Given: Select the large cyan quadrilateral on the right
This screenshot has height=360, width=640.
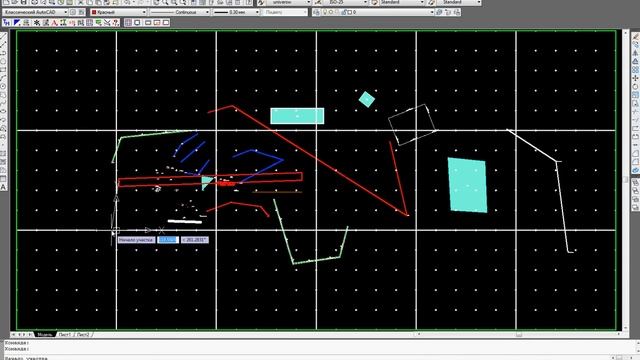Looking at the screenshot, I should [x=467, y=185].
